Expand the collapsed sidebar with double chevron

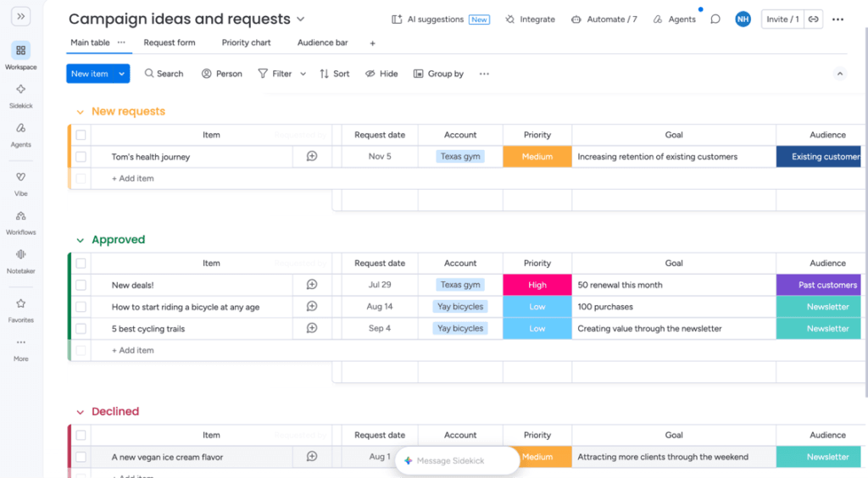click(x=20, y=17)
